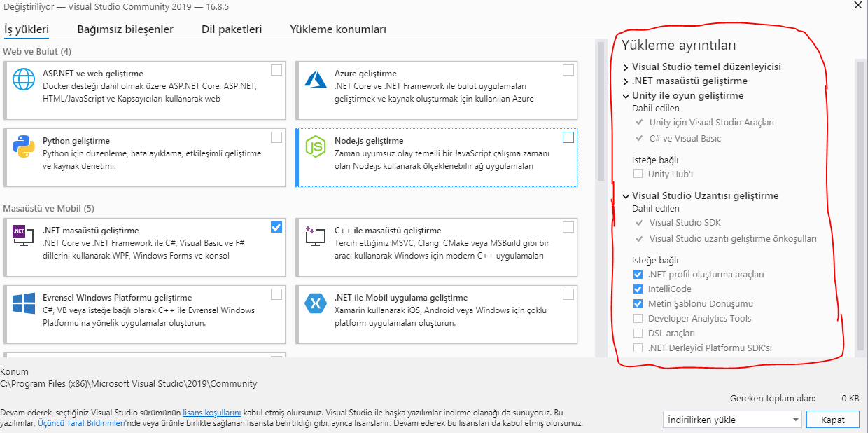Image resolution: width=868 pixels, height=433 pixels.
Task: Enable the Azure geliştirme workload checkbox
Action: click(568, 70)
